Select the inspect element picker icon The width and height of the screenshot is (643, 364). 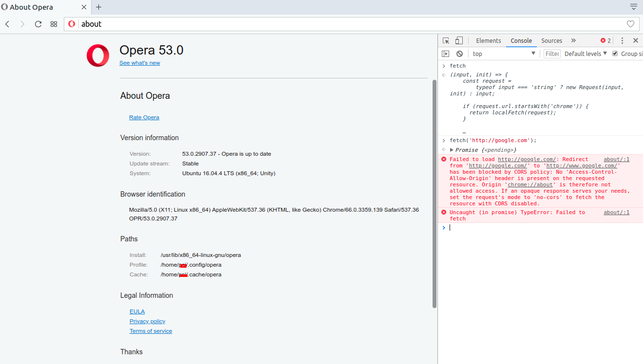pos(446,40)
